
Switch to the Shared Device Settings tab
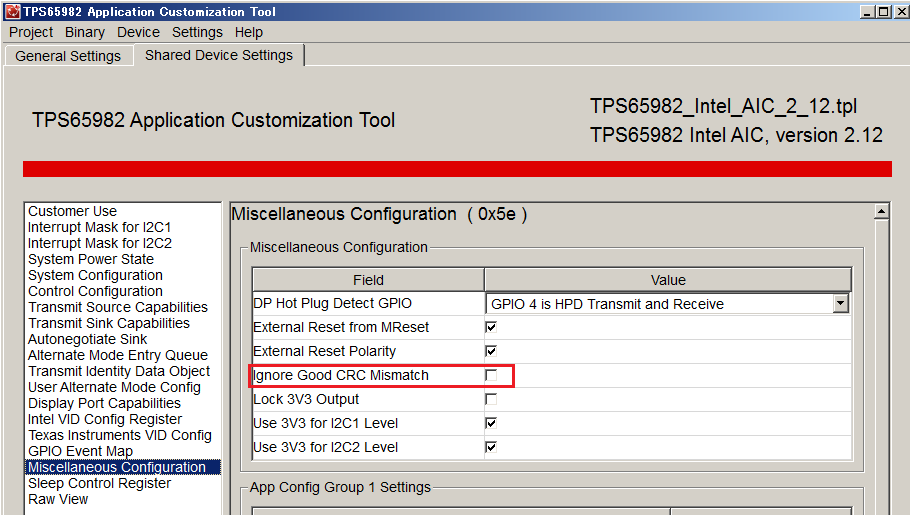click(219, 55)
